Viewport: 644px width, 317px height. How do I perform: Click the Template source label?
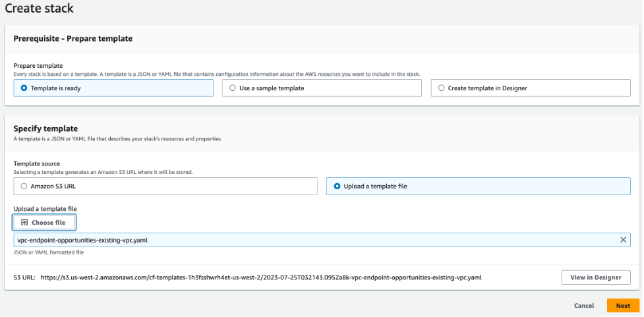click(36, 164)
